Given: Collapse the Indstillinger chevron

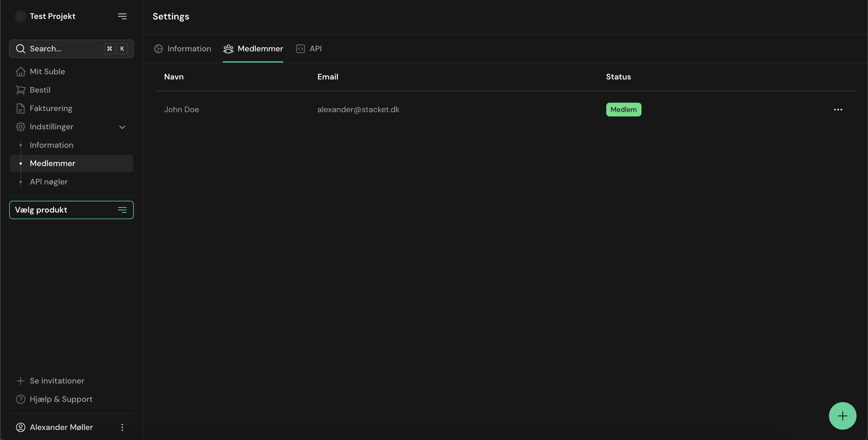Looking at the screenshot, I should [x=122, y=127].
